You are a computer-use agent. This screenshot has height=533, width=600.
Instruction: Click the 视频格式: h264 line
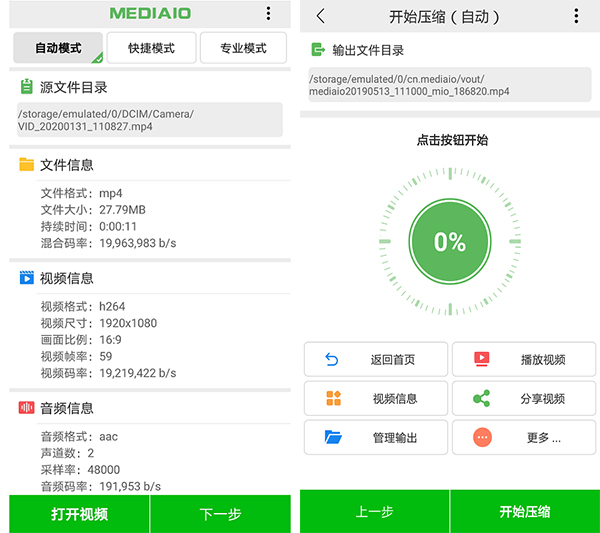point(83,306)
